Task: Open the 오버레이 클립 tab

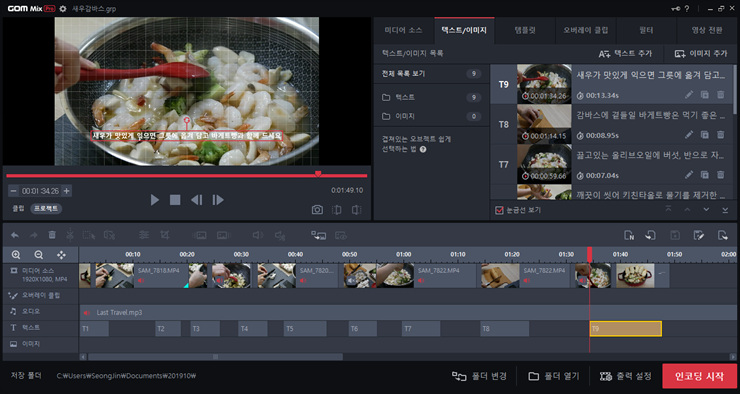Action: (586, 30)
